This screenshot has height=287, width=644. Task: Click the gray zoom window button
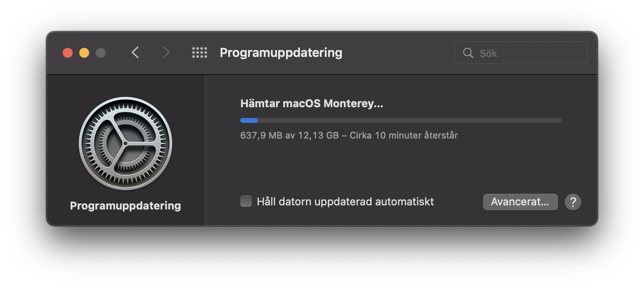coord(101,53)
